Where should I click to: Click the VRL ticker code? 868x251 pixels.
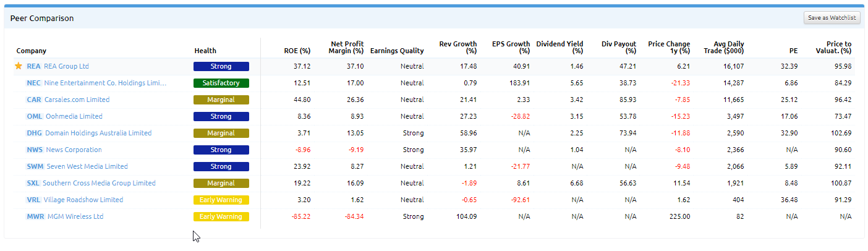pos(33,200)
